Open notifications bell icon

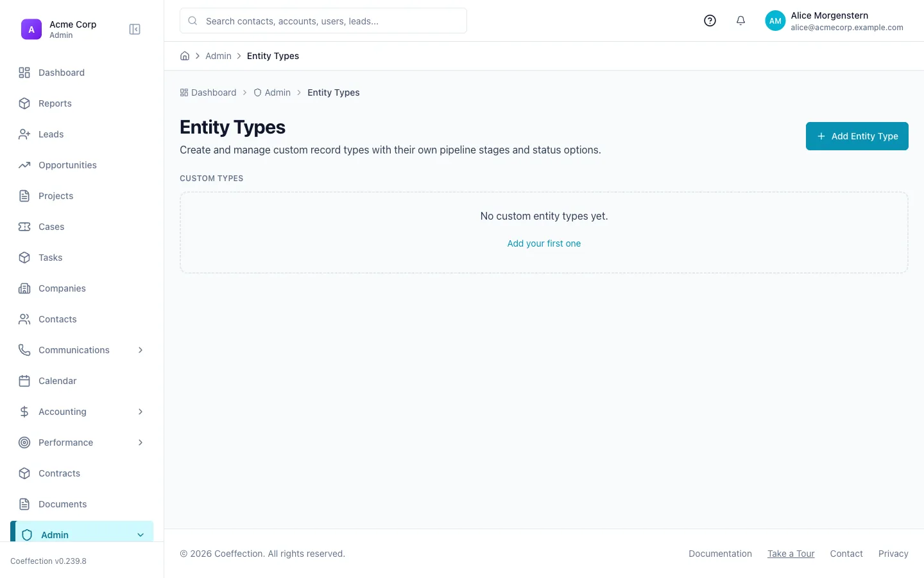[740, 21]
